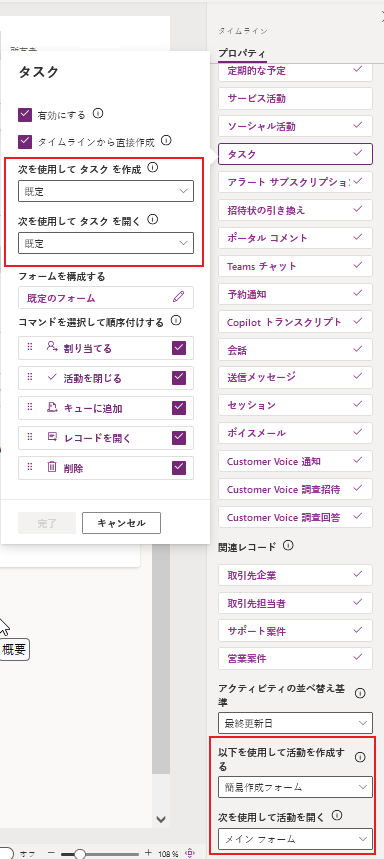
Task: Open the 既定のフォーム configuration
Action: pyautogui.click(x=106, y=298)
